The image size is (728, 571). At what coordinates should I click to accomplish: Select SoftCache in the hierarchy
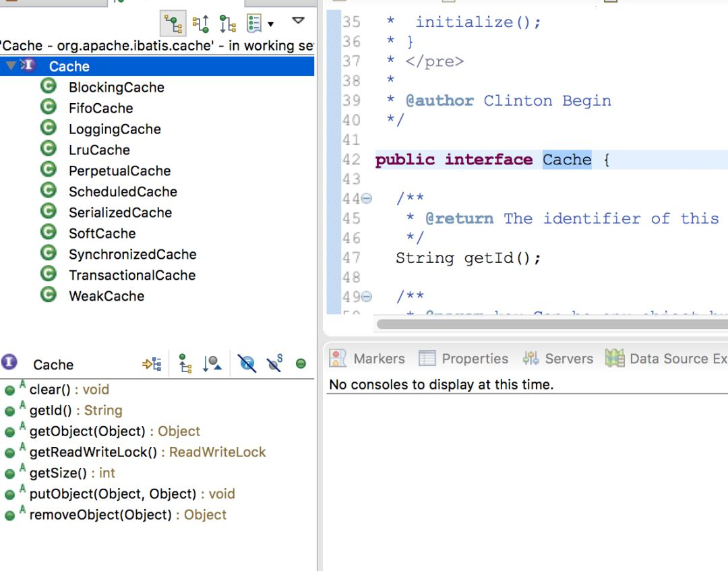(102, 233)
